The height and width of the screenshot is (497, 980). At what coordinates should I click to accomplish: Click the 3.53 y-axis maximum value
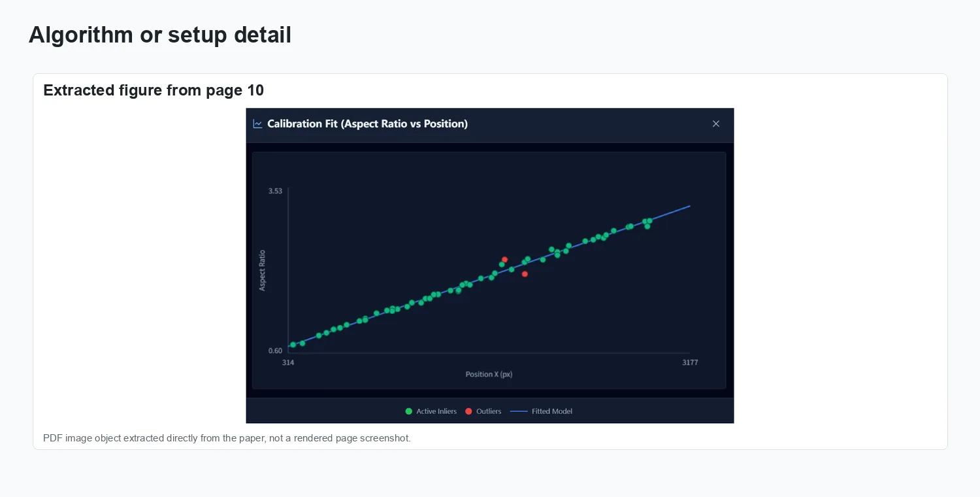coord(275,191)
